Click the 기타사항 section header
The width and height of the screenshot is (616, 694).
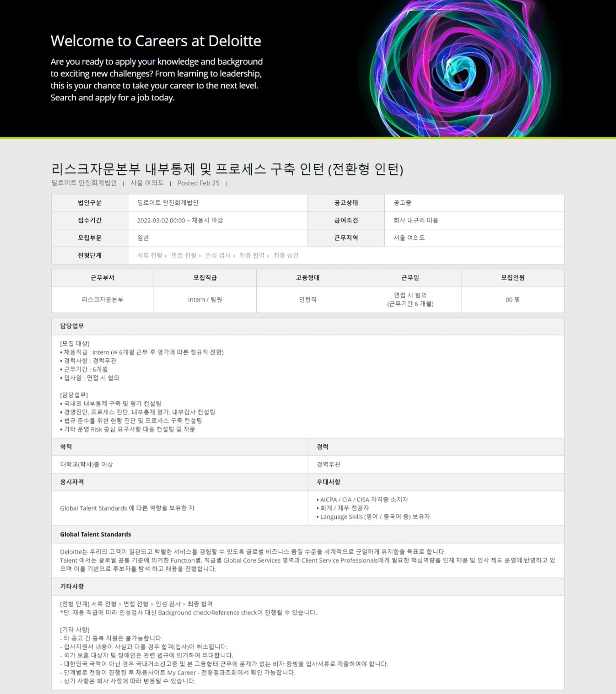[x=72, y=587]
